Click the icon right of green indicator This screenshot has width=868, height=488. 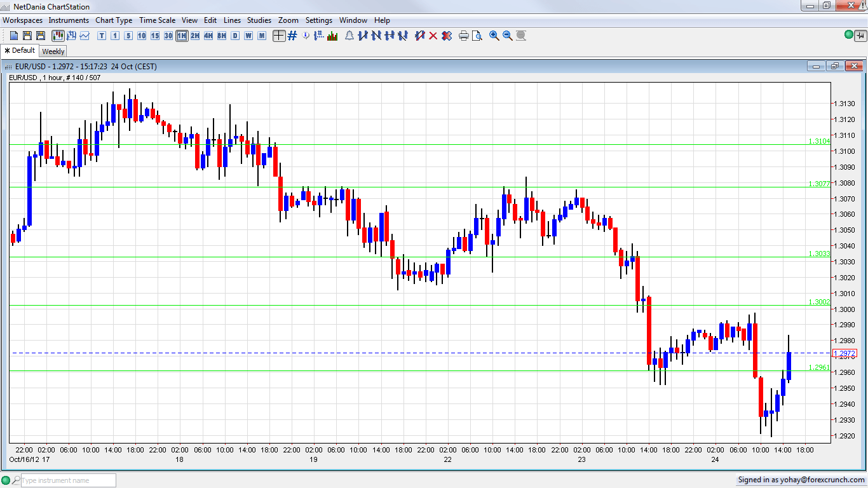(x=860, y=35)
